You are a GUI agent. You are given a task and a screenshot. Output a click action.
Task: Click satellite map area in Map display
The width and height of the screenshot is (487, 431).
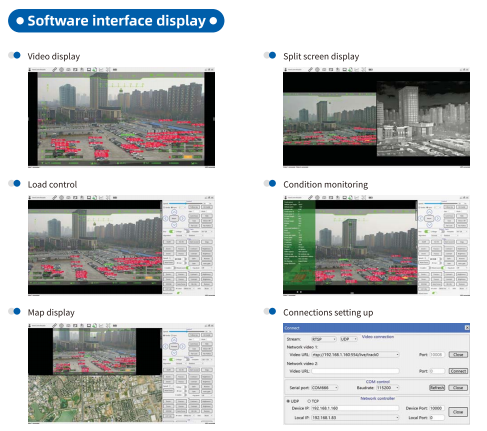95,399
